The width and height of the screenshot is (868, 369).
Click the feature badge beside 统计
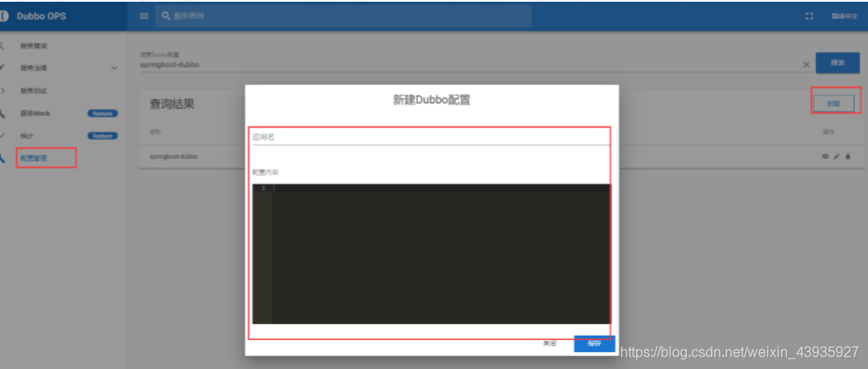pos(103,135)
